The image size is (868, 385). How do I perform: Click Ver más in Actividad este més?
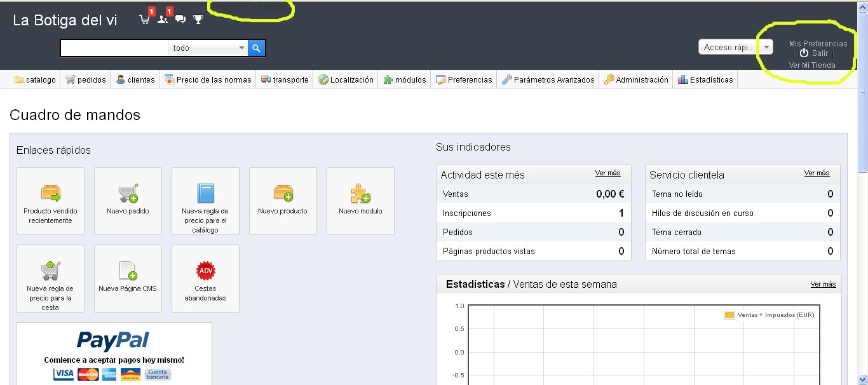[607, 173]
